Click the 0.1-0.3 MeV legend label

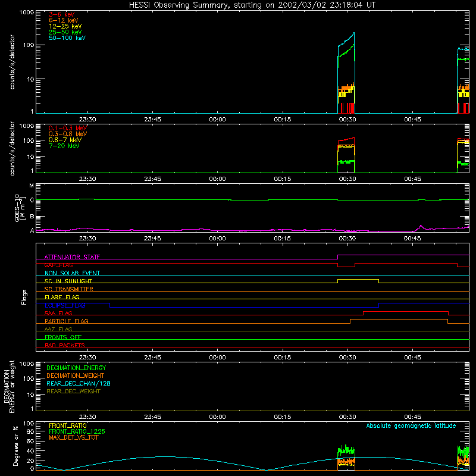[68, 128]
